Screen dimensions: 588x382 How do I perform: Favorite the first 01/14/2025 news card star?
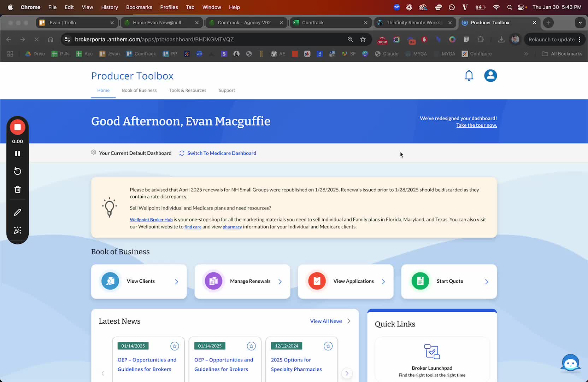(x=175, y=346)
